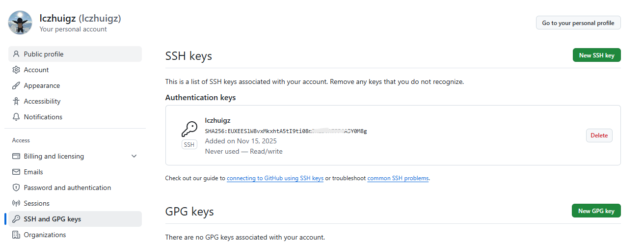Open the Appearance settings page

point(42,85)
